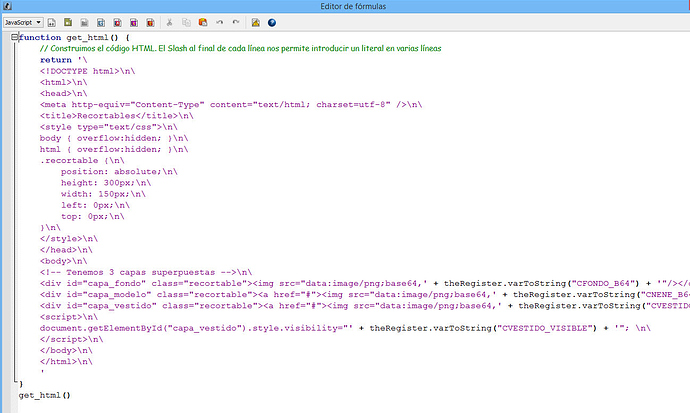Click the 'return' keyword line
The width and height of the screenshot is (690, 413).
(63, 60)
